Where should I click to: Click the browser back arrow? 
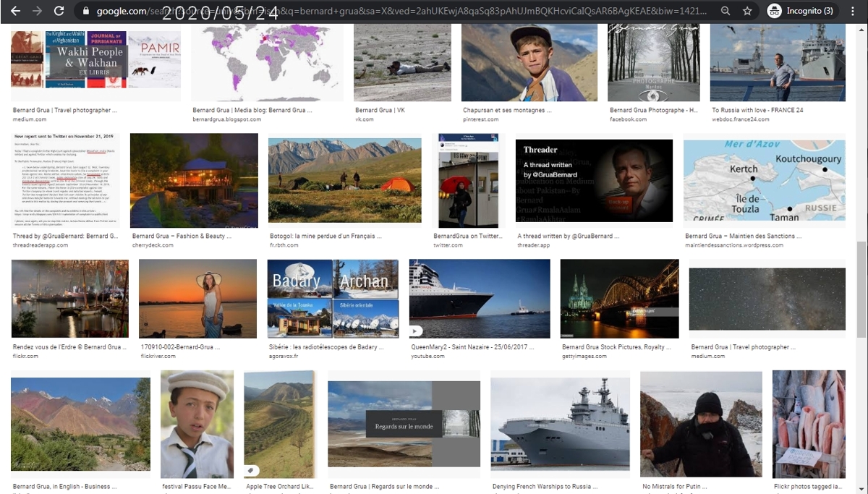pos(15,12)
